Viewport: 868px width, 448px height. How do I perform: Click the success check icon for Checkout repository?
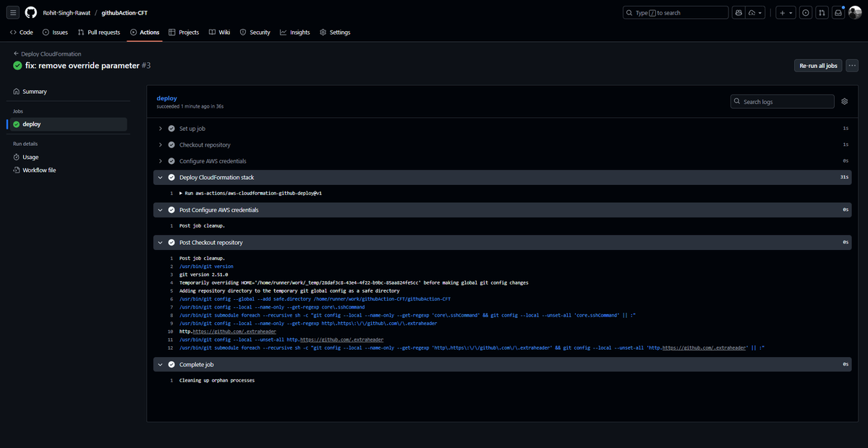(171, 145)
